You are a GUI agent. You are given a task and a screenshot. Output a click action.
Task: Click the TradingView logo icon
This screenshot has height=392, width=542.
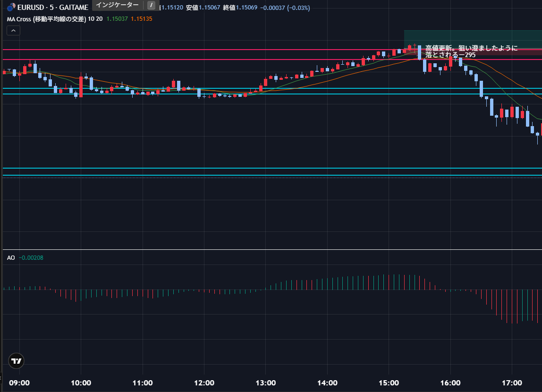pos(17,361)
